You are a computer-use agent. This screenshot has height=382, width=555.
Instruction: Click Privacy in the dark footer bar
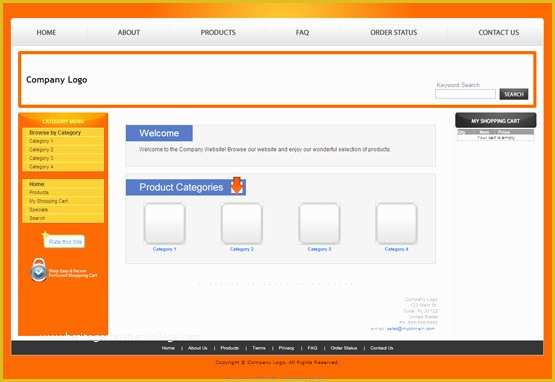coord(286,348)
